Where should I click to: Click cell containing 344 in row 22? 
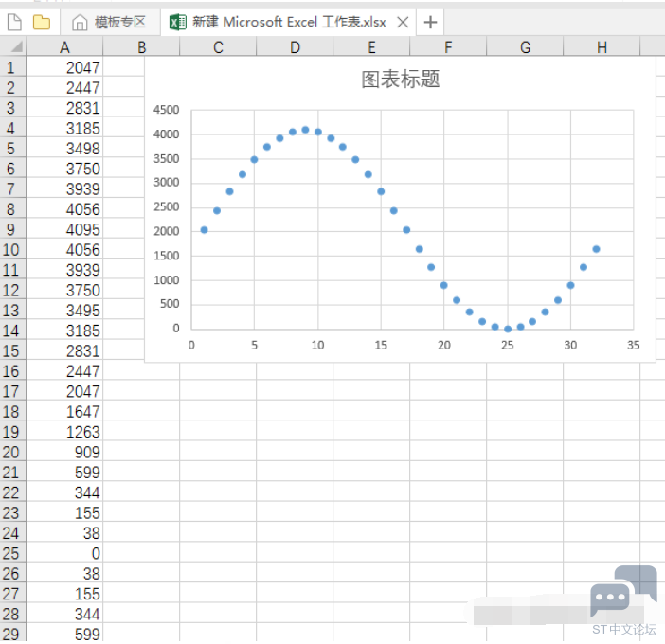(x=64, y=492)
